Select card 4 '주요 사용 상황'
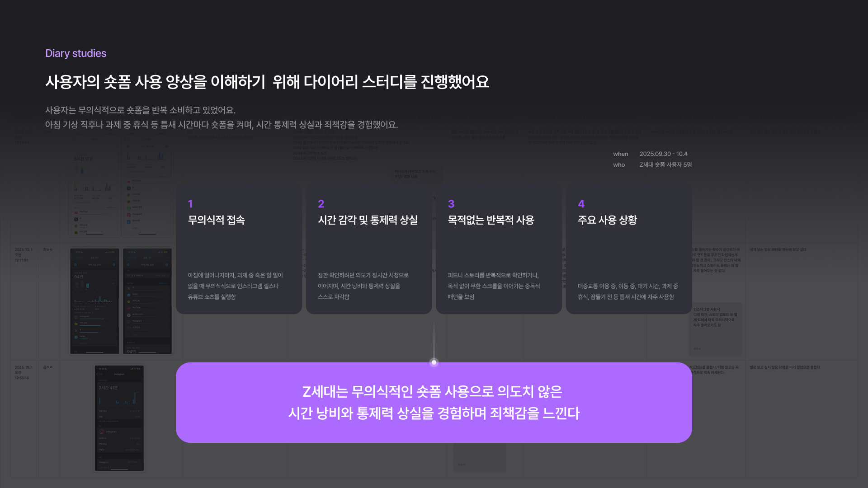This screenshot has height=488, width=868. coord(628,249)
